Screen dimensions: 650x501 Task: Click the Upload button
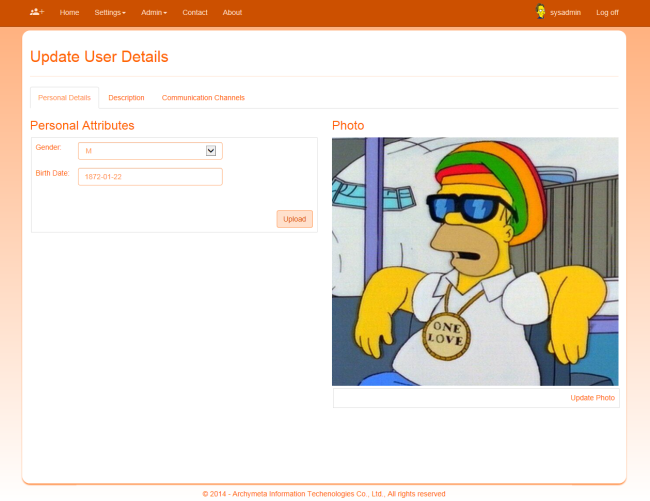pos(294,219)
